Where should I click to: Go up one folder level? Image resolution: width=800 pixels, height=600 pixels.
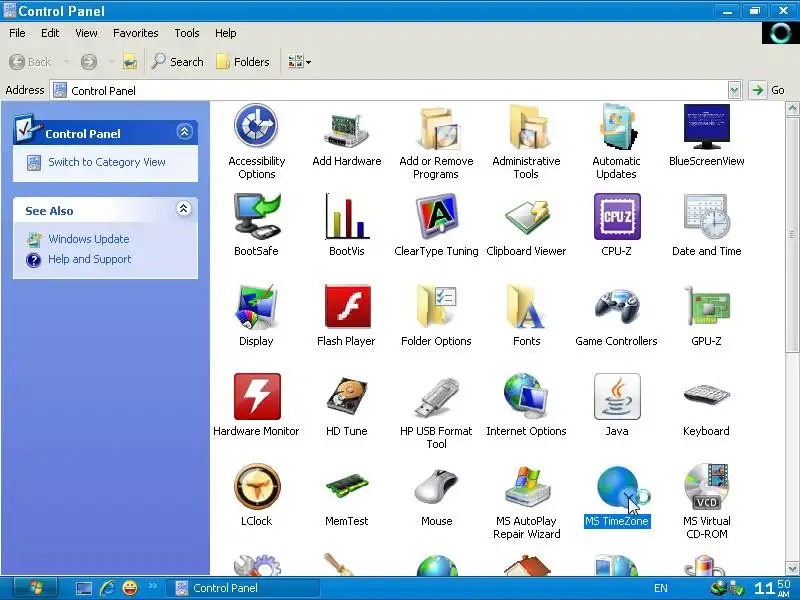point(130,62)
